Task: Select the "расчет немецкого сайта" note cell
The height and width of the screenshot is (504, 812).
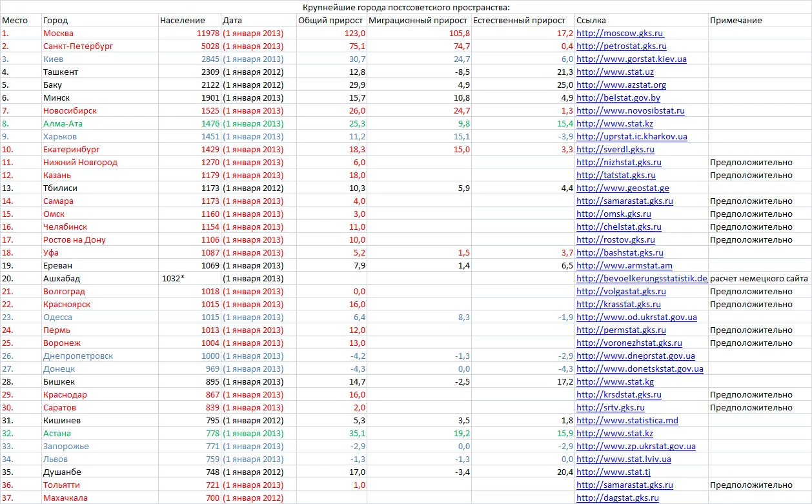Action: [758, 278]
